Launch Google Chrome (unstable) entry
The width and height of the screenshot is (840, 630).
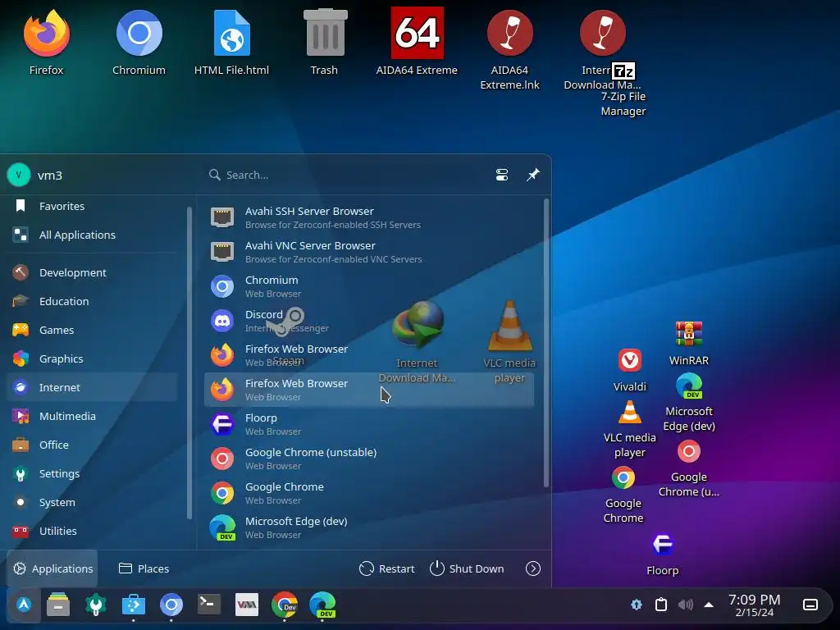click(x=369, y=459)
